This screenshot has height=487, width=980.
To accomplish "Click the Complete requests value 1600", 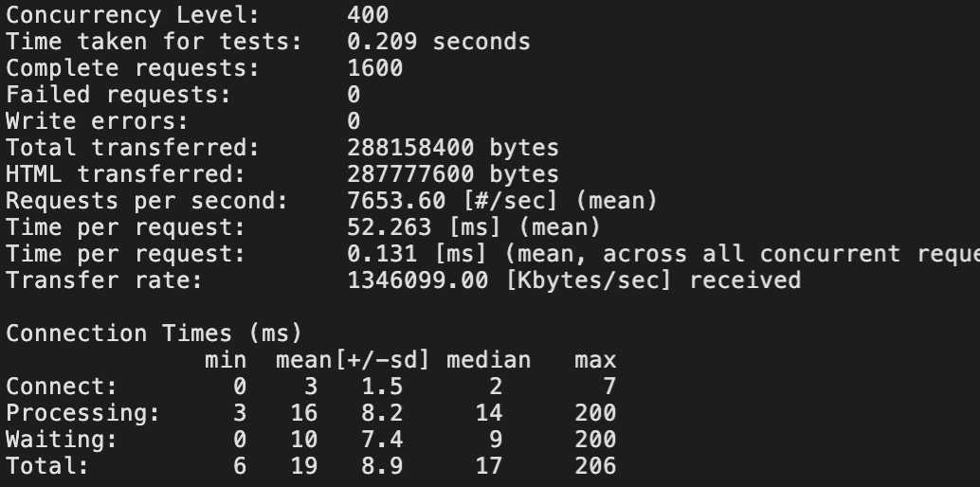I will (375, 68).
